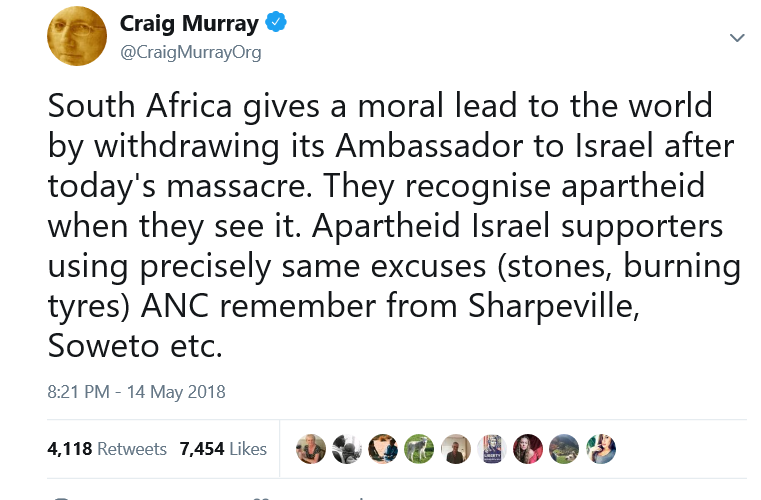Click the @CraigMurrayOrg handle
Screen dimensions: 761x500
tap(190, 52)
